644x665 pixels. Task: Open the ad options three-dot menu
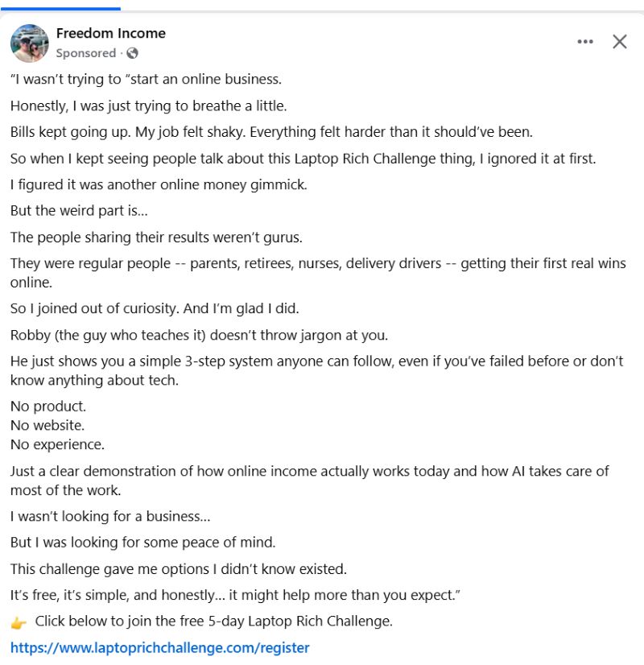pyautogui.click(x=585, y=41)
